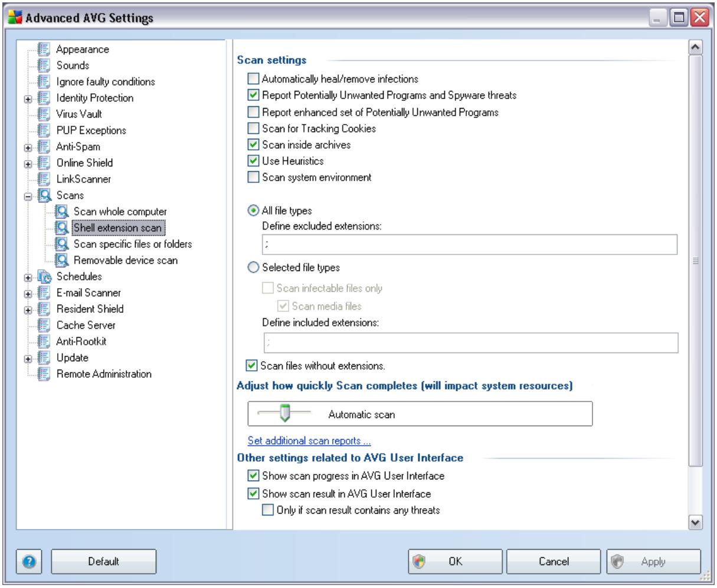The width and height of the screenshot is (717, 588).
Task: Click the E-mail Scanner icon
Action: tap(44, 293)
